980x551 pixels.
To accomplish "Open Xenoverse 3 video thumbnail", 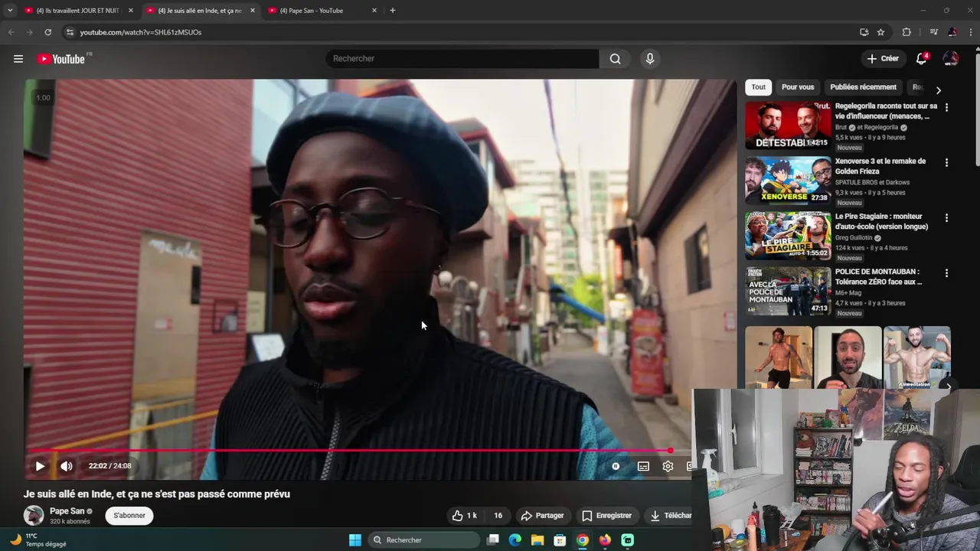I will (x=788, y=181).
